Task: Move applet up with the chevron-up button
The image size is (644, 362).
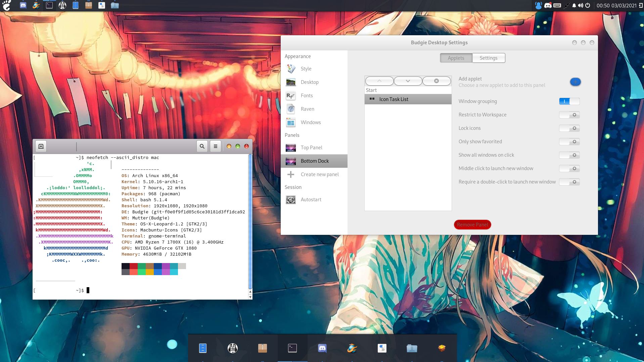Action: pos(379,81)
